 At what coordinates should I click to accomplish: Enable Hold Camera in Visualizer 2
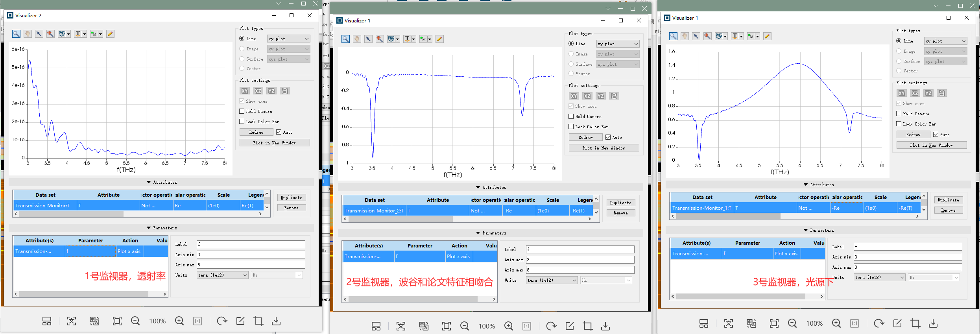tap(242, 111)
